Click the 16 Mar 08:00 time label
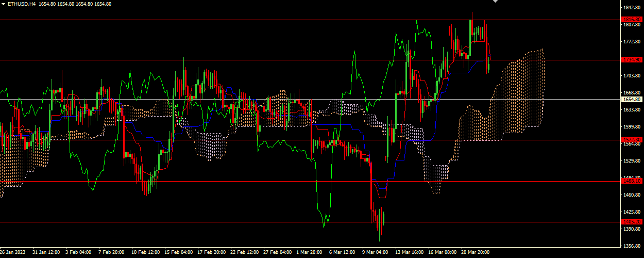This screenshot has height=258, width=644. (443, 253)
